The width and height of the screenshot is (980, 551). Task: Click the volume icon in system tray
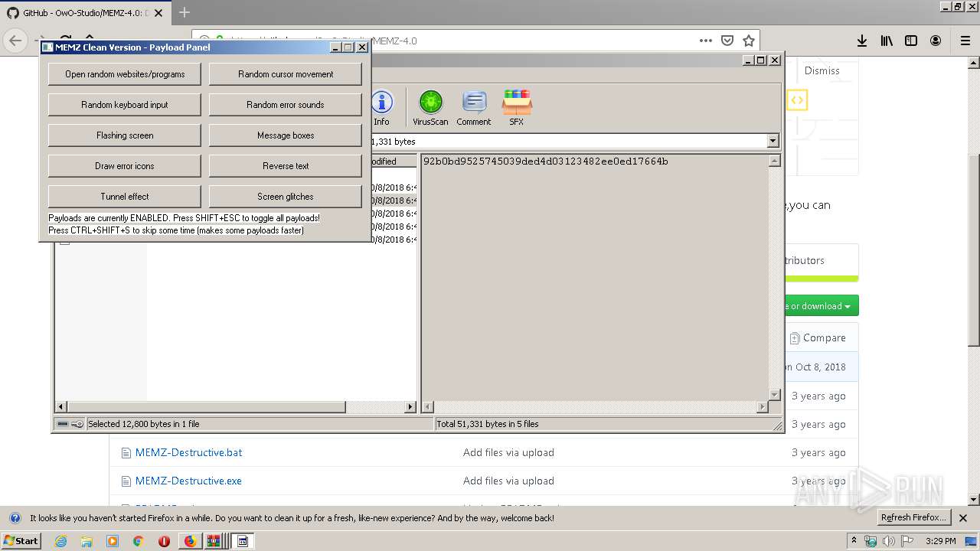[x=889, y=541]
